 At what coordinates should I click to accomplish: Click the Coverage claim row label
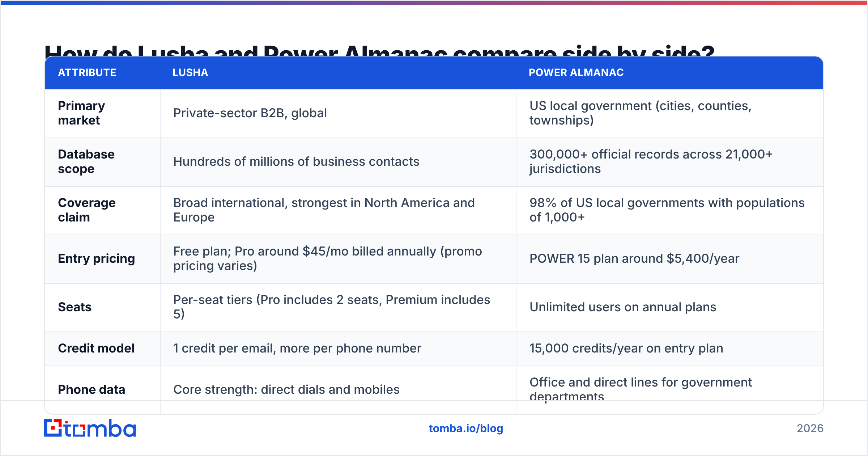(x=87, y=210)
